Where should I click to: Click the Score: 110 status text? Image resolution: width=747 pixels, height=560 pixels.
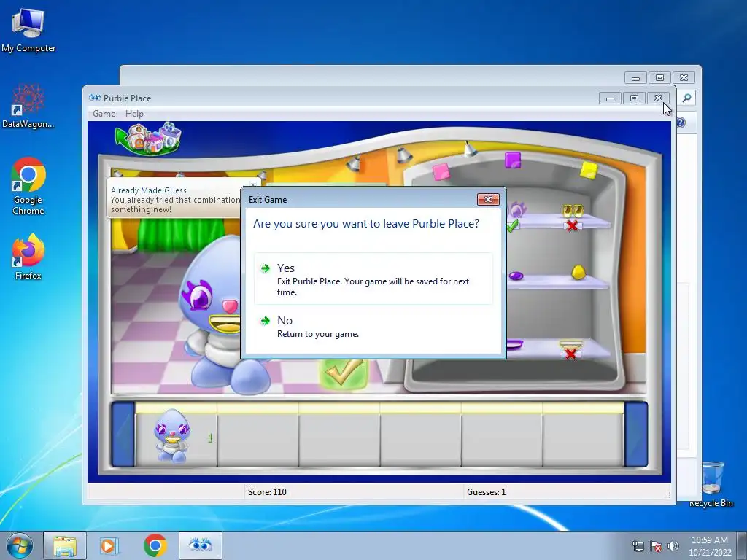(x=267, y=492)
